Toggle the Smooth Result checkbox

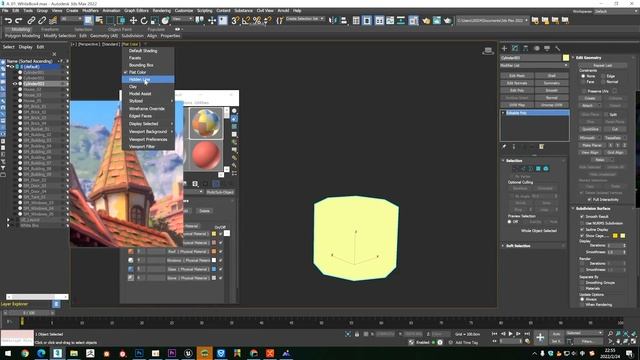(x=582, y=217)
